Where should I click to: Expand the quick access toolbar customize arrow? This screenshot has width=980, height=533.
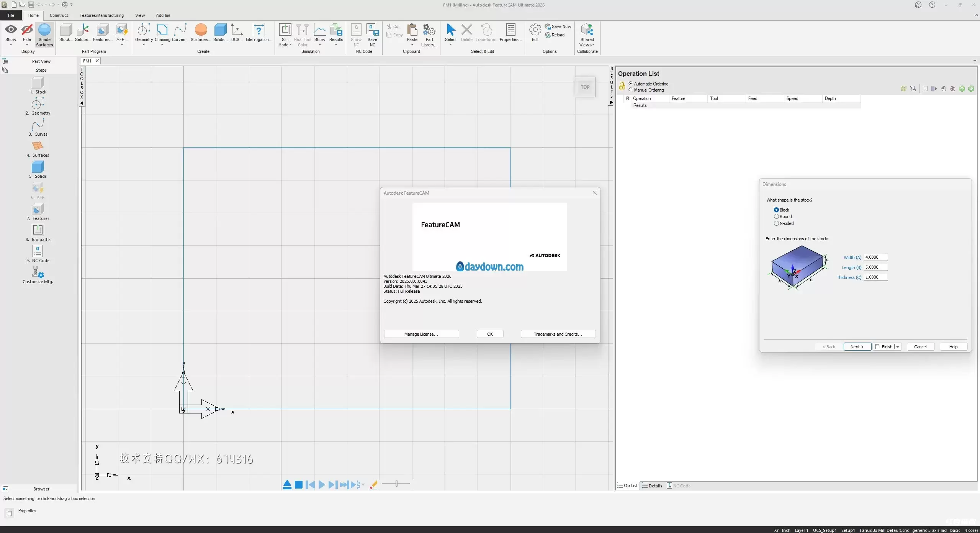pyautogui.click(x=71, y=5)
